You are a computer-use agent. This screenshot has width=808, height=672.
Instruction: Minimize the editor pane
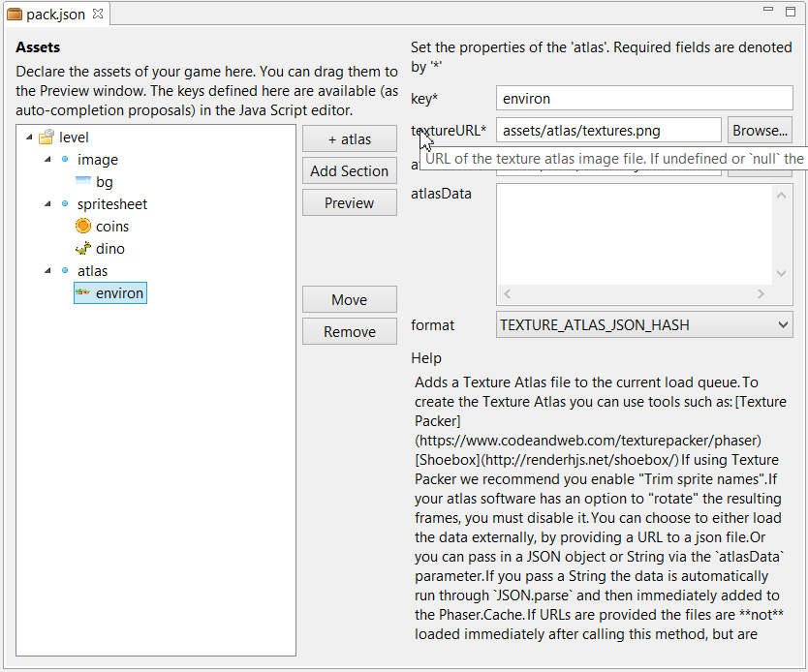click(768, 9)
